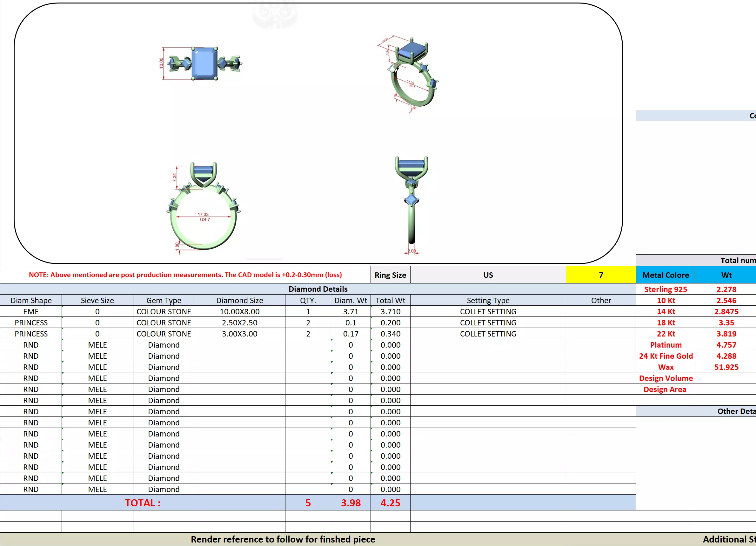
Task: Click the first COLLET SETTING cell
Action: (x=488, y=311)
